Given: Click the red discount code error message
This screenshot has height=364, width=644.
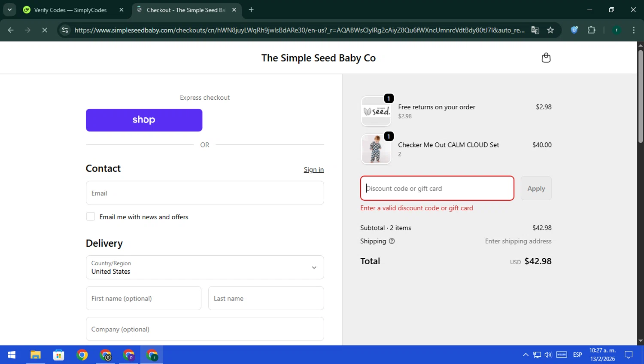Looking at the screenshot, I should pyautogui.click(x=416, y=208).
